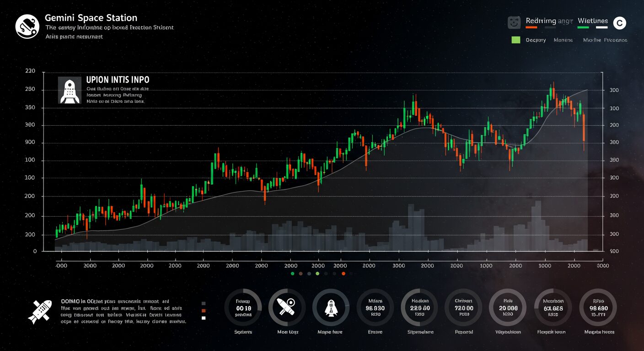Click the white circular C icon

pyautogui.click(x=619, y=22)
